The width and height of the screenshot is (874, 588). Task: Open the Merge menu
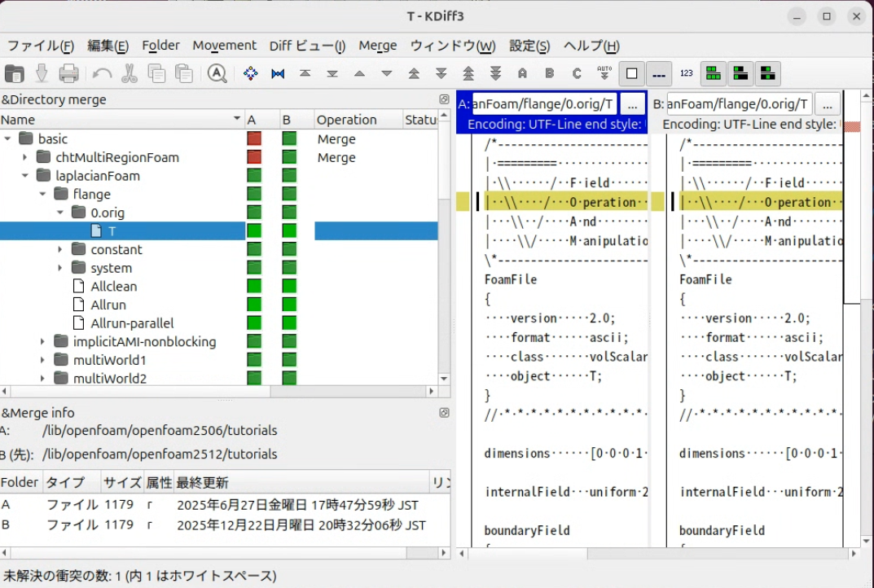(x=378, y=46)
